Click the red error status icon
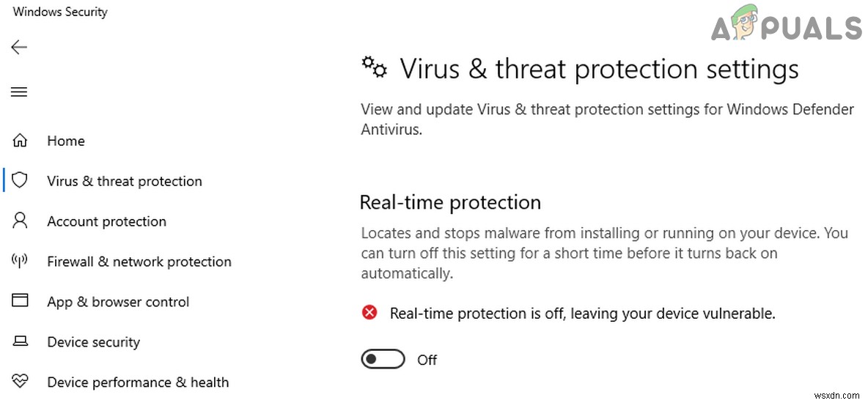Viewport: 868px width, 403px height. click(370, 313)
